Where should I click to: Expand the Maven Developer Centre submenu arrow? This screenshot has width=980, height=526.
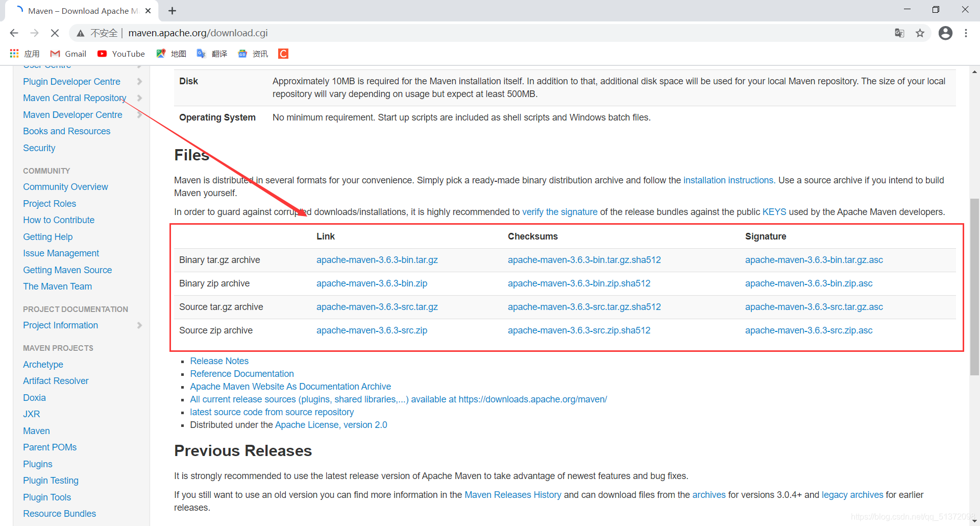coord(139,115)
